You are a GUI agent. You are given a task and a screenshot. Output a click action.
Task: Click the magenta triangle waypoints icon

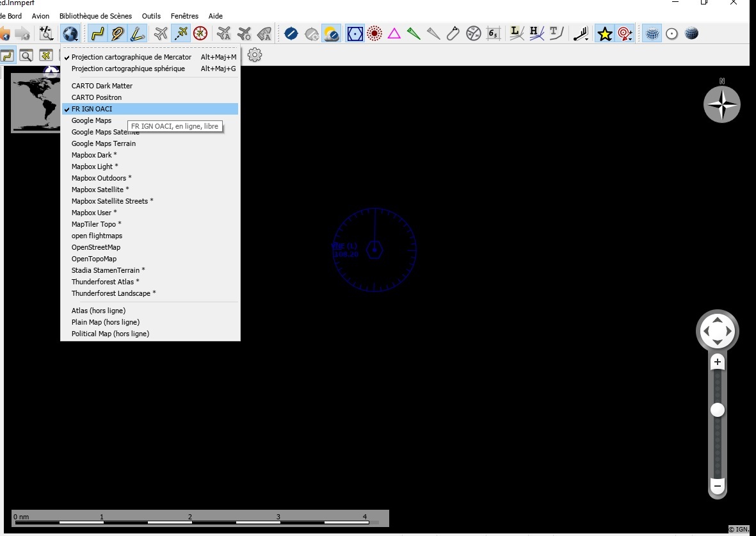pyautogui.click(x=394, y=33)
